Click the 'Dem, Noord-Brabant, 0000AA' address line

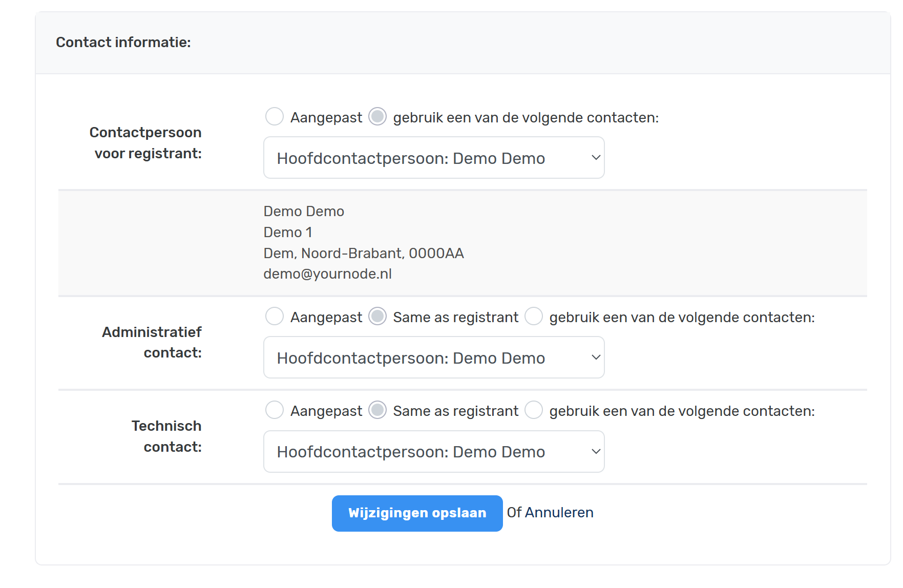click(x=364, y=253)
